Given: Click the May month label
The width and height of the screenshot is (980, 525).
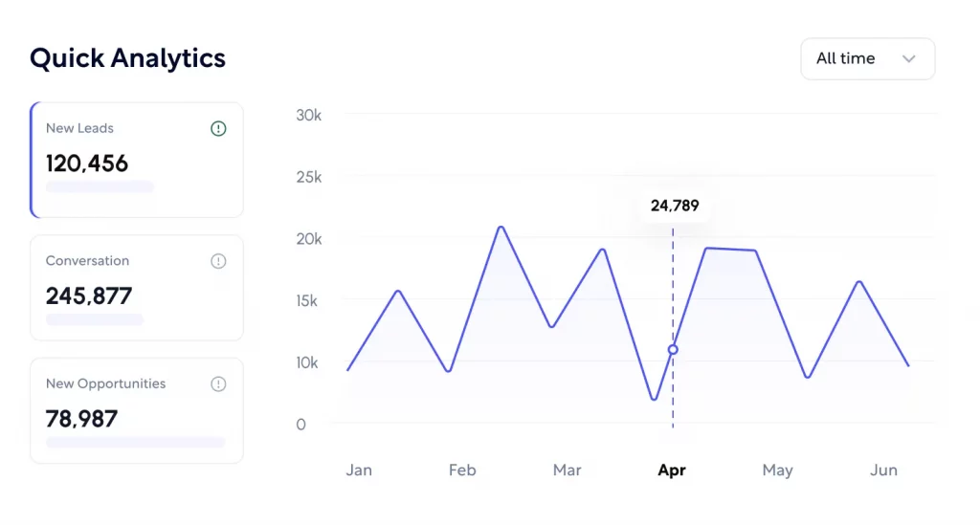Looking at the screenshot, I should 777,470.
